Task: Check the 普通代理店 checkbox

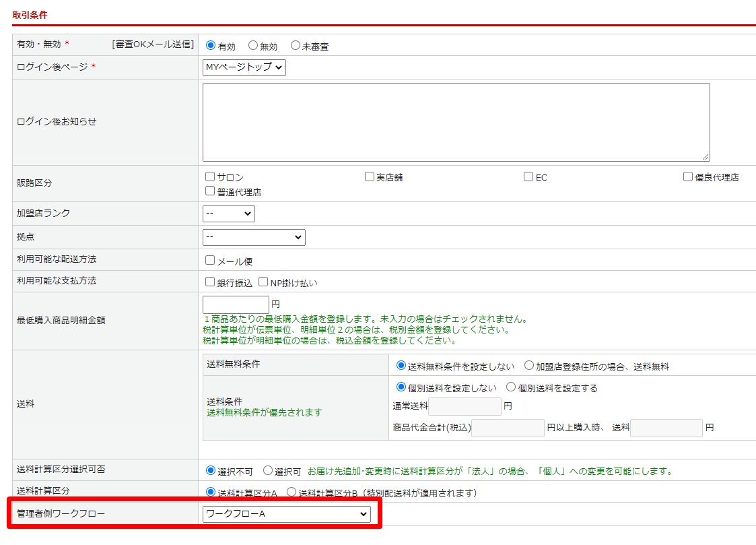Action: (210, 191)
